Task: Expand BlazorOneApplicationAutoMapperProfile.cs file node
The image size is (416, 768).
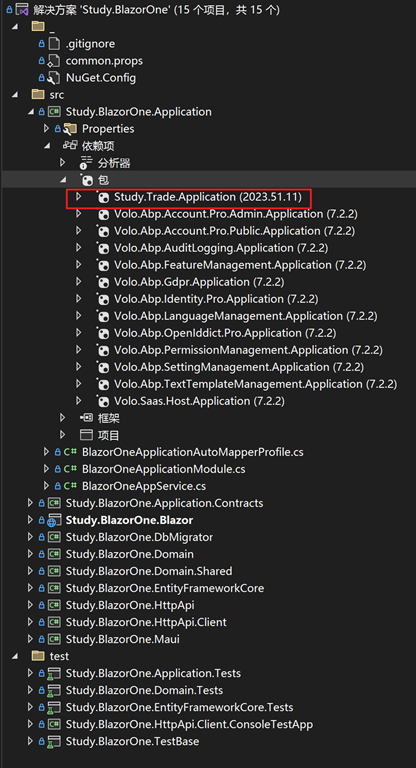Action: coord(47,452)
